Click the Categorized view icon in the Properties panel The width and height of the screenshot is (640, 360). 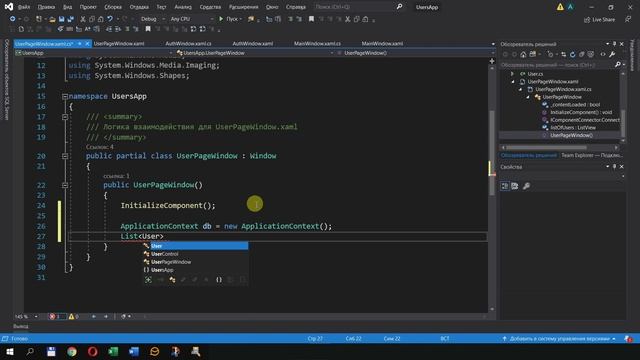click(x=505, y=186)
